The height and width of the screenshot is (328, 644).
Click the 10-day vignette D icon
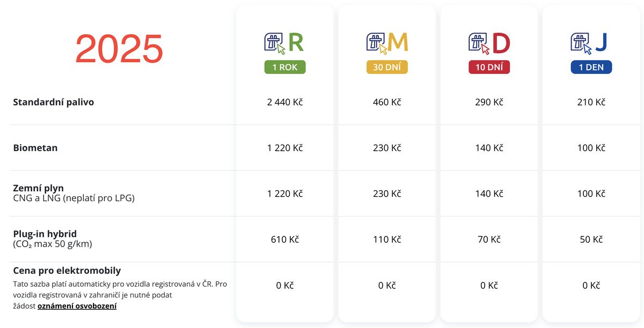tap(489, 43)
